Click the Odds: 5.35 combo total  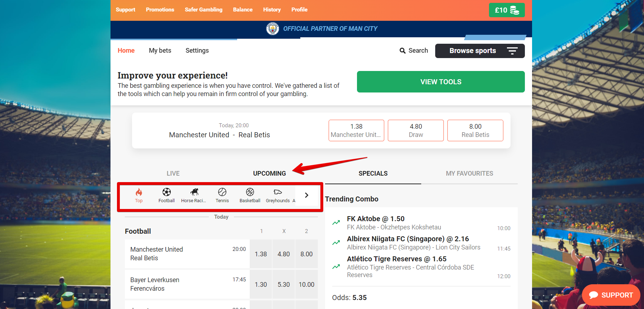tap(349, 298)
